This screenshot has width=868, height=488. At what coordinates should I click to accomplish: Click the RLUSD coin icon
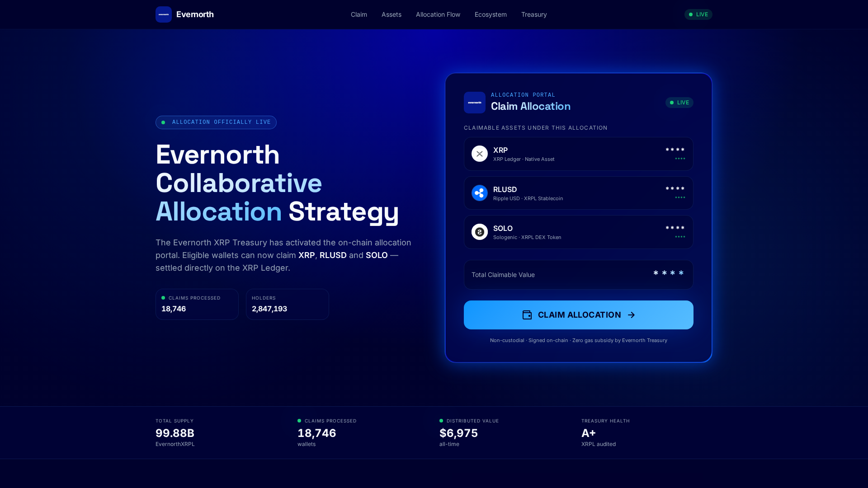(480, 193)
